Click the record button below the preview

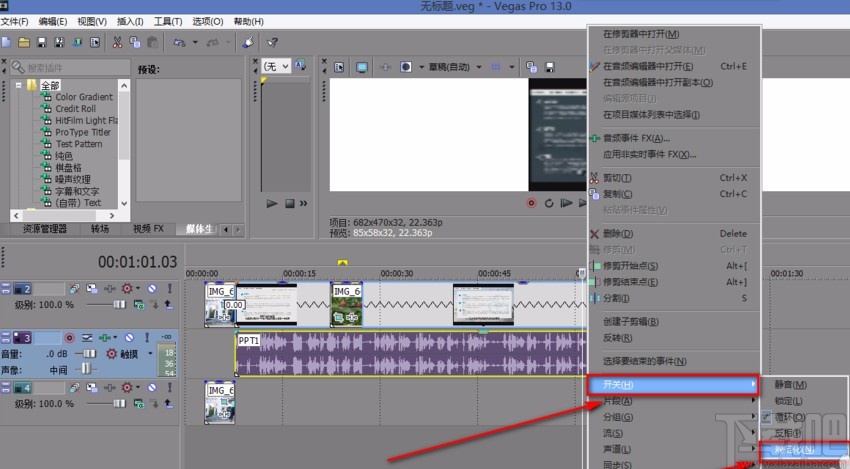coord(532,203)
